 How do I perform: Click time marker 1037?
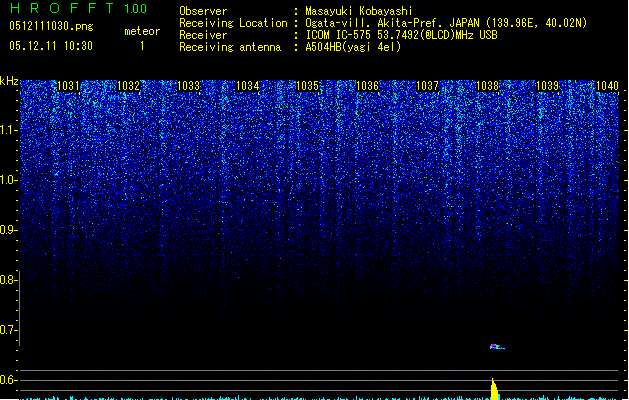(x=428, y=86)
